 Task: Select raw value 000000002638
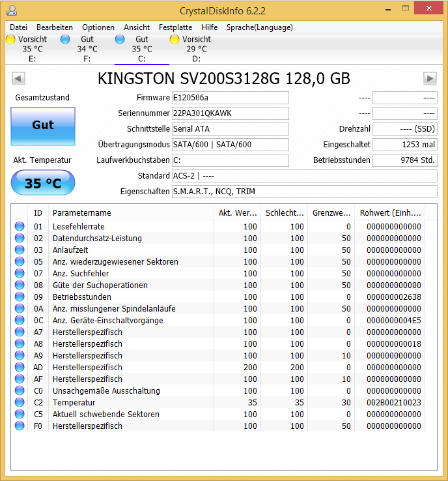pos(394,297)
